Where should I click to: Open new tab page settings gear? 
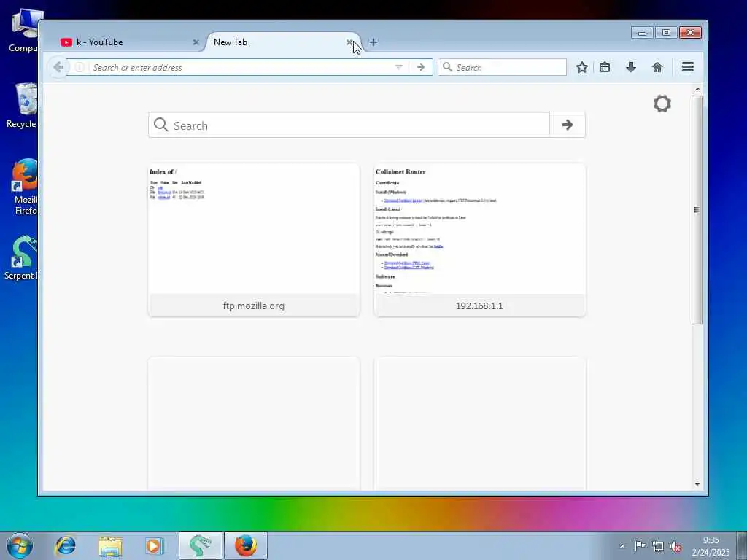[662, 104]
